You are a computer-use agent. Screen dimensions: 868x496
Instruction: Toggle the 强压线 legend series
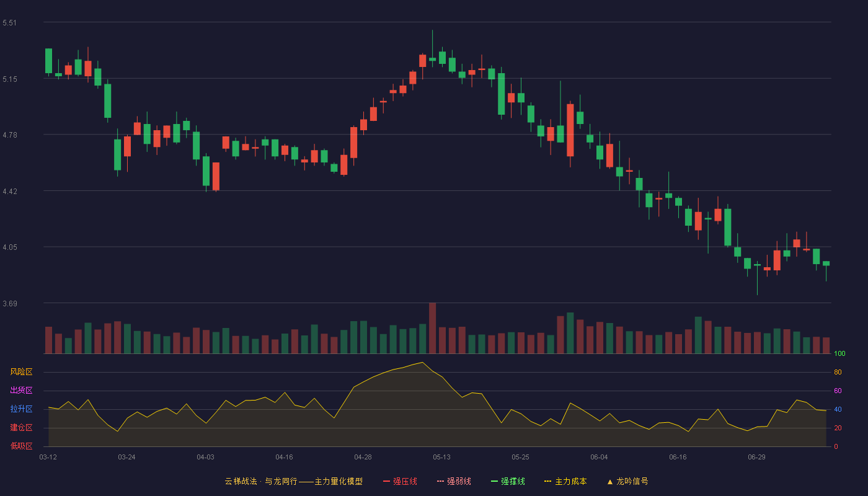pos(400,481)
